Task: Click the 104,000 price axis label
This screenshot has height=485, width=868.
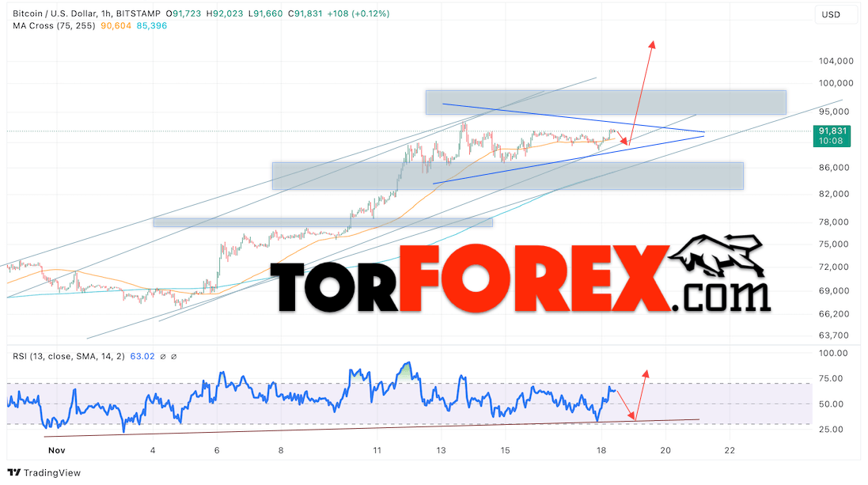Action: (836, 61)
